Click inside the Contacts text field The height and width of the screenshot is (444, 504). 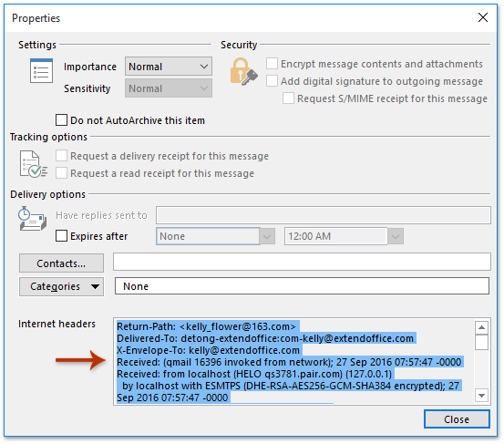[x=302, y=262]
